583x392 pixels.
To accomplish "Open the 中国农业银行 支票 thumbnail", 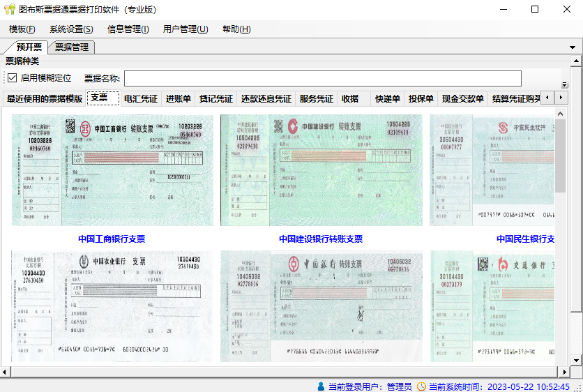I will pos(113,306).
